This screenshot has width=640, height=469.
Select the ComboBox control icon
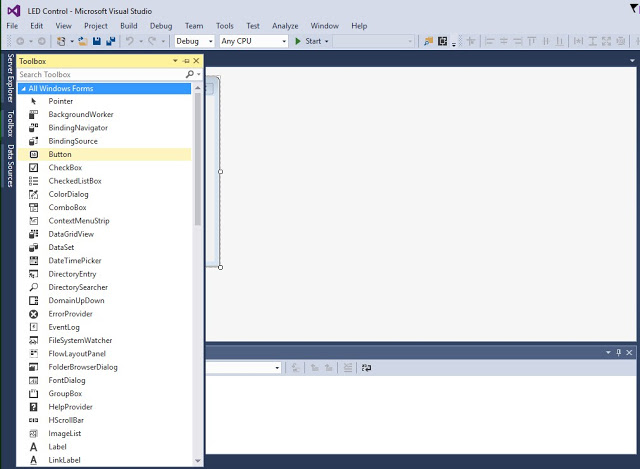click(34, 207)
